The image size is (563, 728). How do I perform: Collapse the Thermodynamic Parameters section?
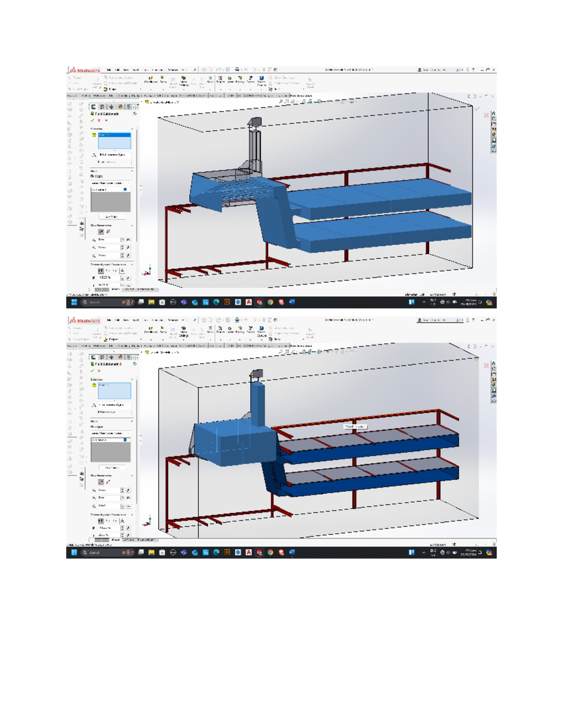coord(132,263)
